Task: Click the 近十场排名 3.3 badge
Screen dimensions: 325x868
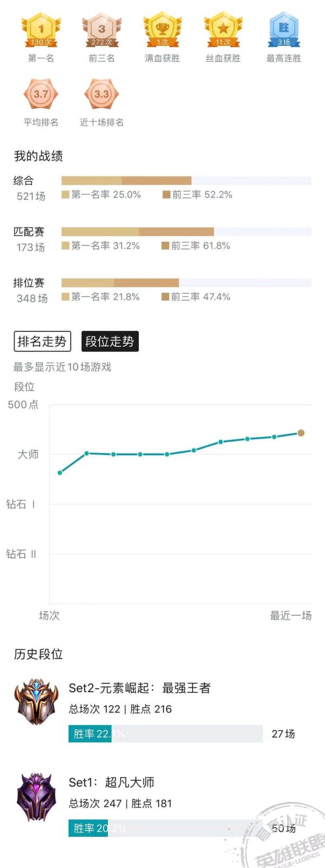Action: coord(102,94)
